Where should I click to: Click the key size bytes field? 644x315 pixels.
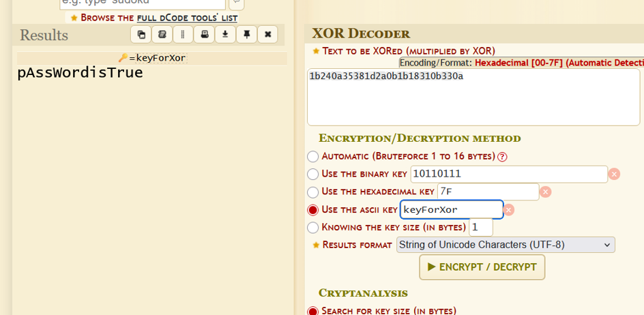481,227
